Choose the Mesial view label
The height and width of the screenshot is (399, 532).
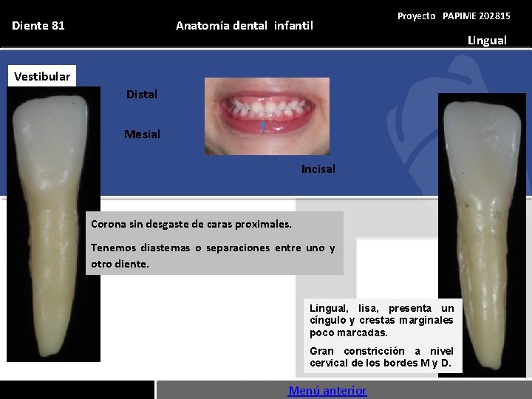(x=142, y=134)
